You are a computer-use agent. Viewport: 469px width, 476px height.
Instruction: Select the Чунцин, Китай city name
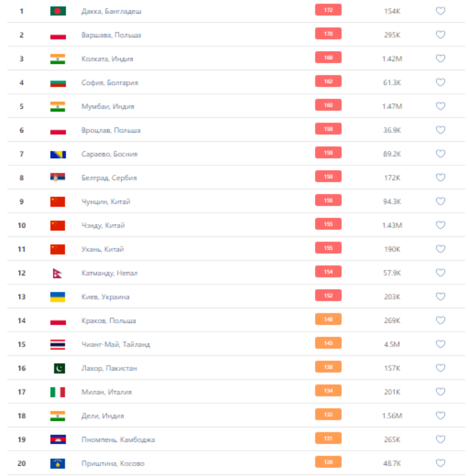[x=106, y=202]
